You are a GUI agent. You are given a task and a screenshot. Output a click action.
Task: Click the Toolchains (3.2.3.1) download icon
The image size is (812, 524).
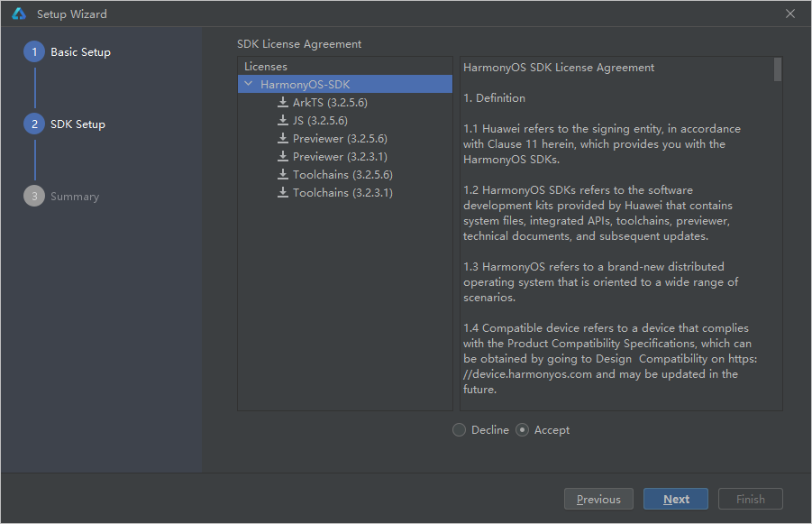[x=283, y=192]
